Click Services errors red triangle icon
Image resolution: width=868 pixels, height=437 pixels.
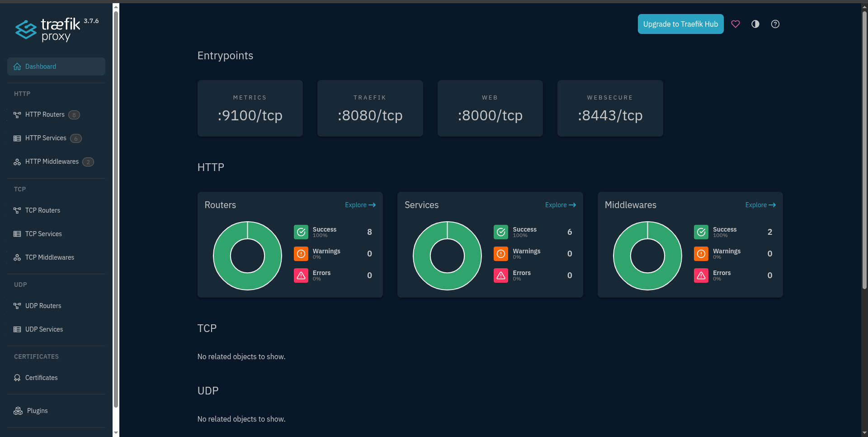(x=501, y=275)
